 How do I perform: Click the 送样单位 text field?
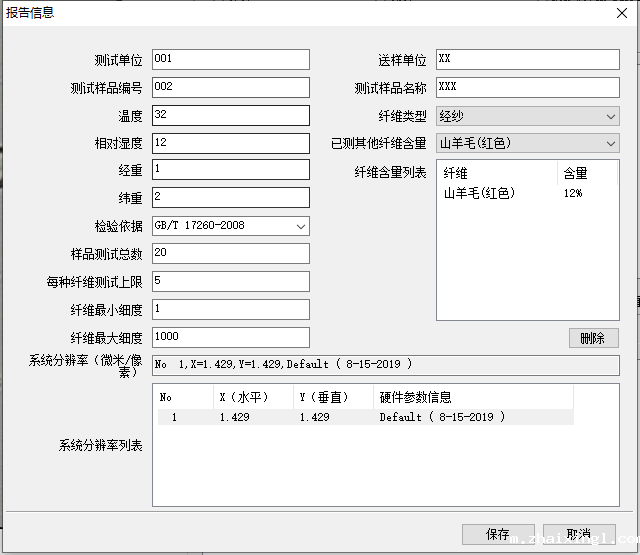527,60
